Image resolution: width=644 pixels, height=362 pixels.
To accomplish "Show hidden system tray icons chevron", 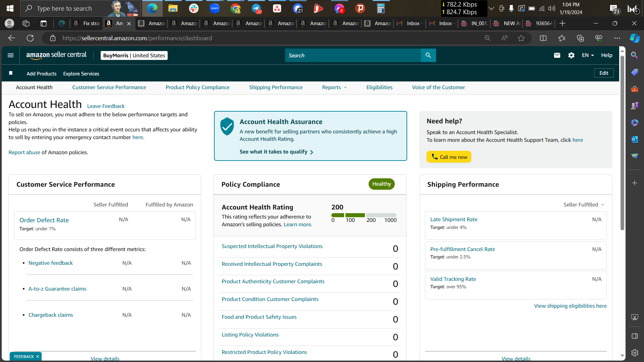I will coord(491,8).
